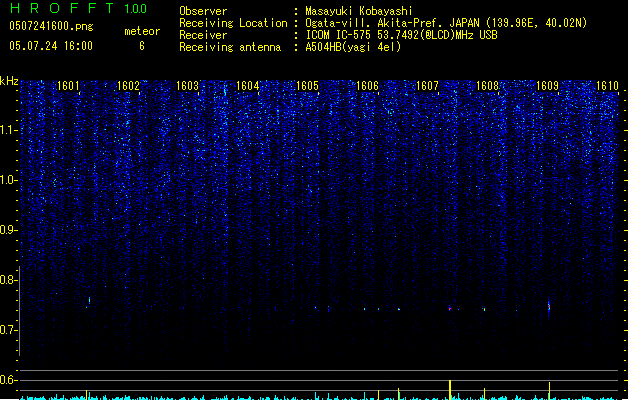
Task: Click the 1.0 kHz axis label
Action: pos(8,180)
